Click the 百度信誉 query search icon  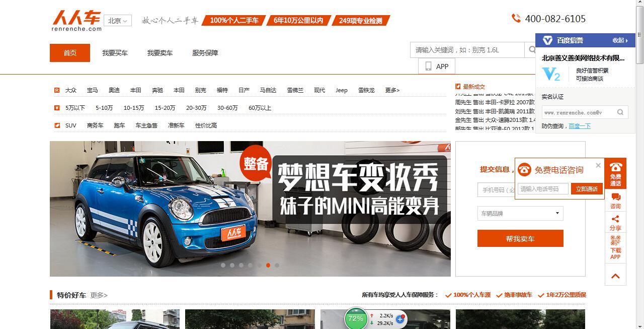point(621,112)
